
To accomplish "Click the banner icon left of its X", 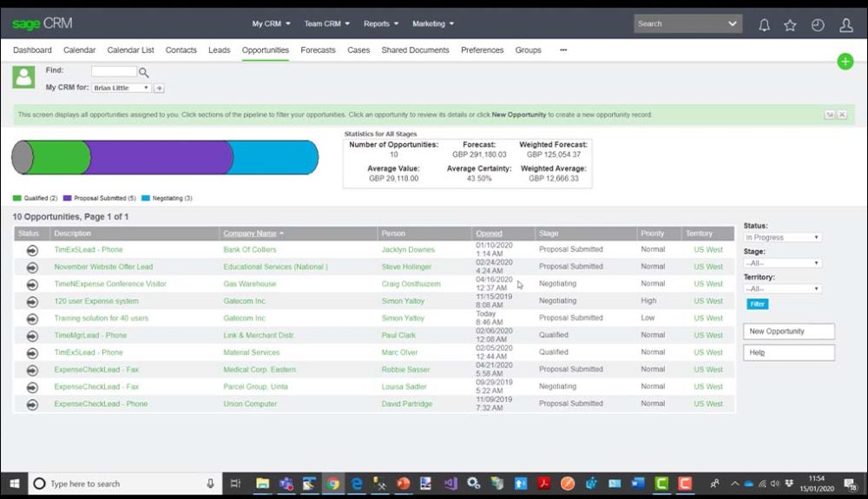I will click(x=829, y=115).
